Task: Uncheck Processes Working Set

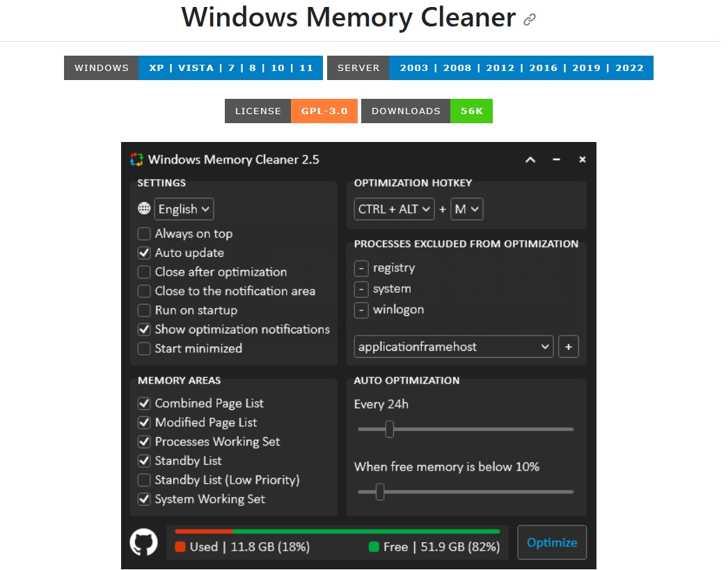Action: (144, 441)
